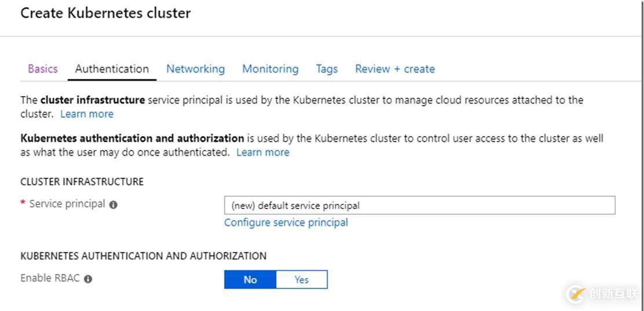Click the KUBERNETES AUTHENTICATION AND AUTHORIZATION heading
Image resolution: width=644 pixels, height=311 pixels.
click(x=143, y=255)
